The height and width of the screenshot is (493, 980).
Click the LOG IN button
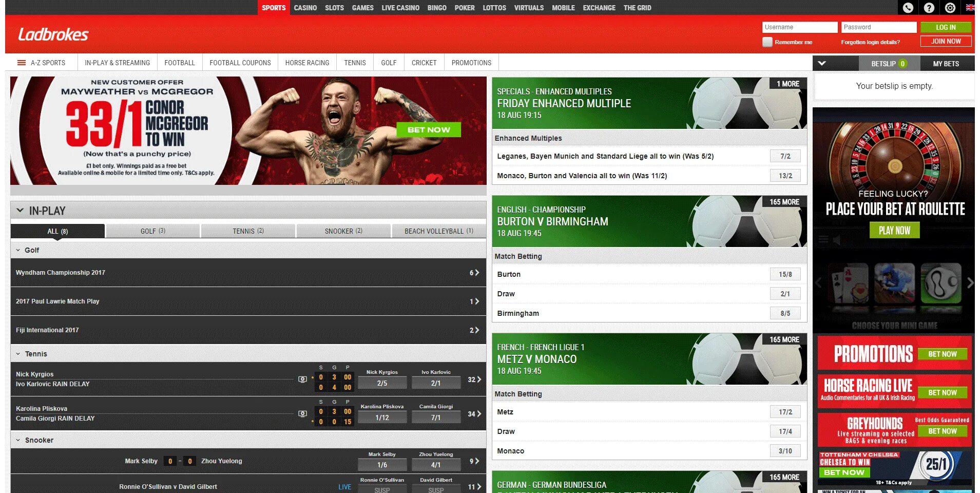(x=946, y=27)
